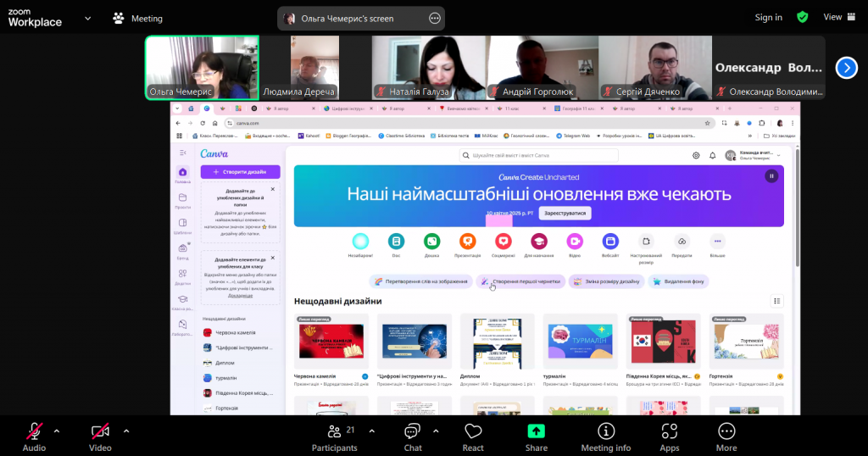Viewport: 868px width, 456px height.
Task: Expand the Zoom Workplace dropdown chevron
Action: point(87,19)
